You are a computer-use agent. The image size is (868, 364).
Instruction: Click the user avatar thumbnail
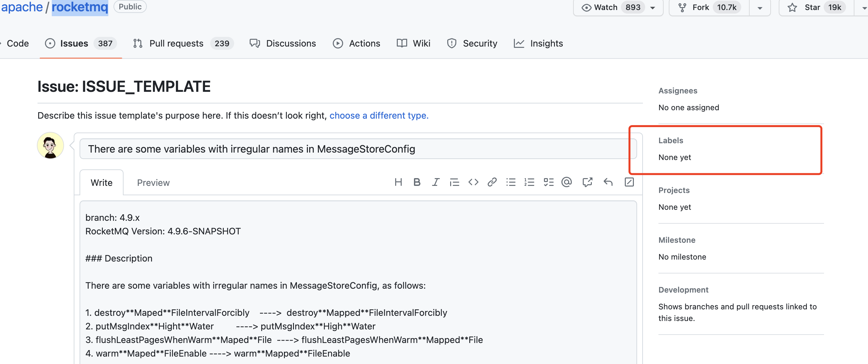tap(50, 145)
